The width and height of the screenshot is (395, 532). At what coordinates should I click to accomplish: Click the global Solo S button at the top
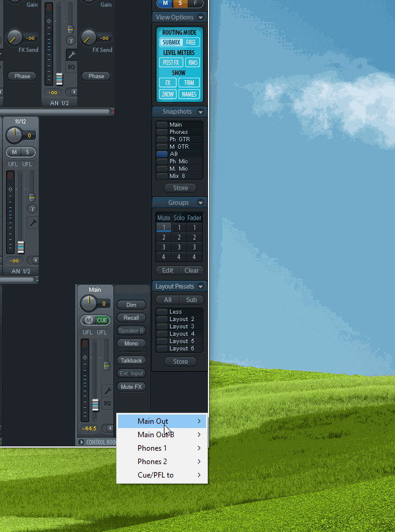tap(180, 3)
